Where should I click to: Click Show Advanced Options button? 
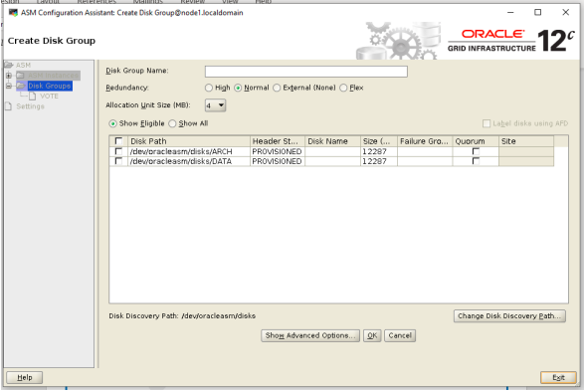(310, 335)
